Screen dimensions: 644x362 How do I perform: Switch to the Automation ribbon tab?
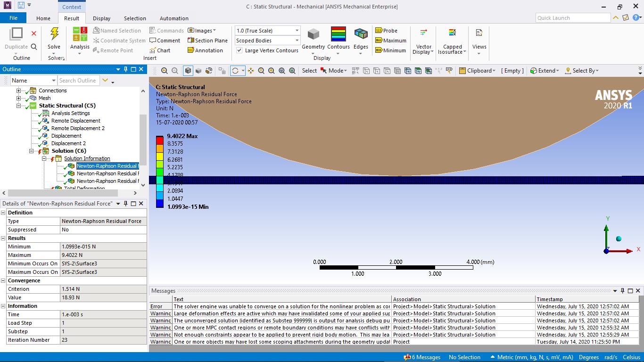pos(174,18)
